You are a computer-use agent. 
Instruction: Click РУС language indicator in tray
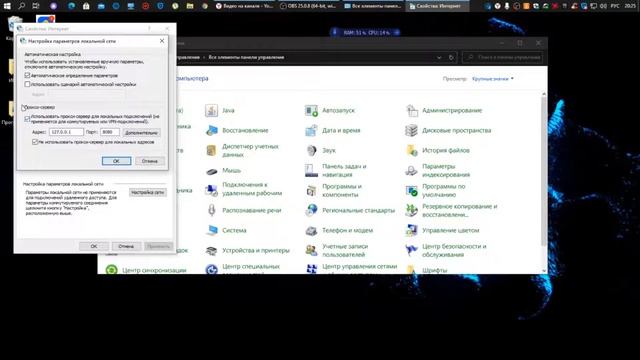(x=616, y=6)
